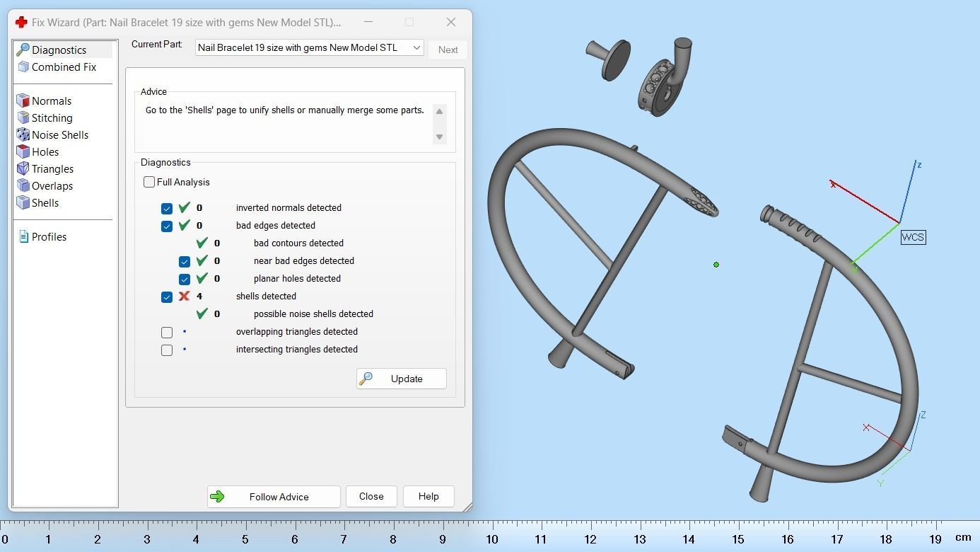
Task: Click the Next button
Action: 448,50
